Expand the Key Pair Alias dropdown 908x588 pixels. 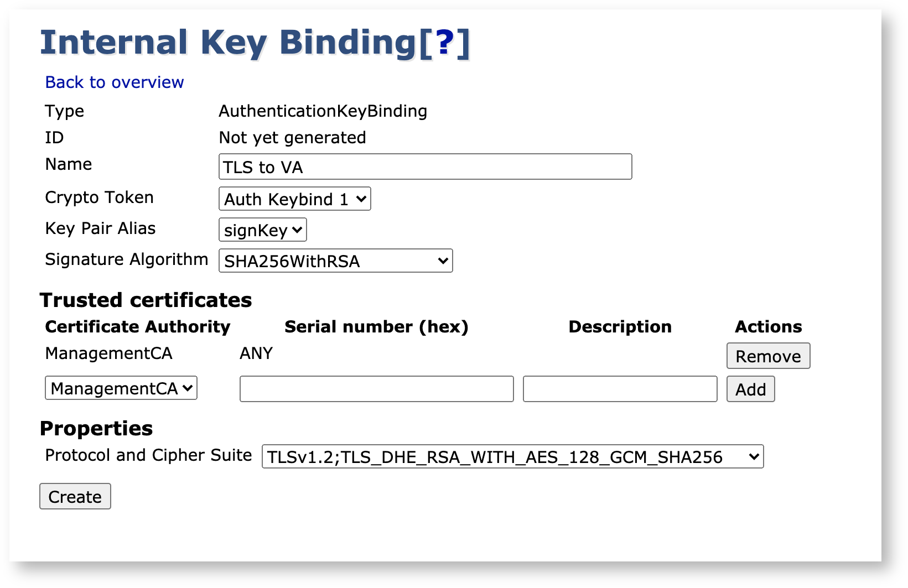coord(263,230)
